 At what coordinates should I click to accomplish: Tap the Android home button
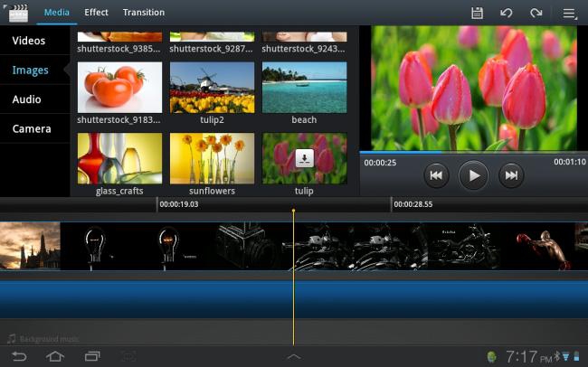tap(55, 356)
